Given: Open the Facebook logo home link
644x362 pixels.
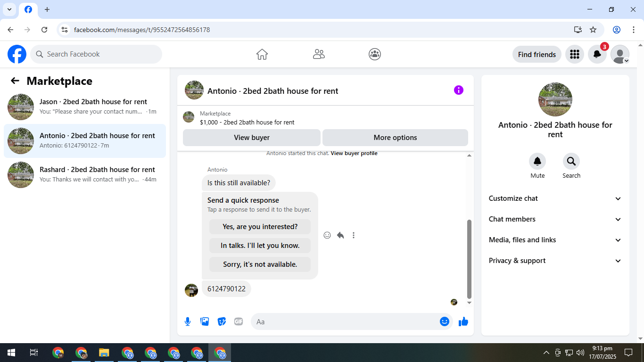Looking at the screenshot, I should (17, 54).
